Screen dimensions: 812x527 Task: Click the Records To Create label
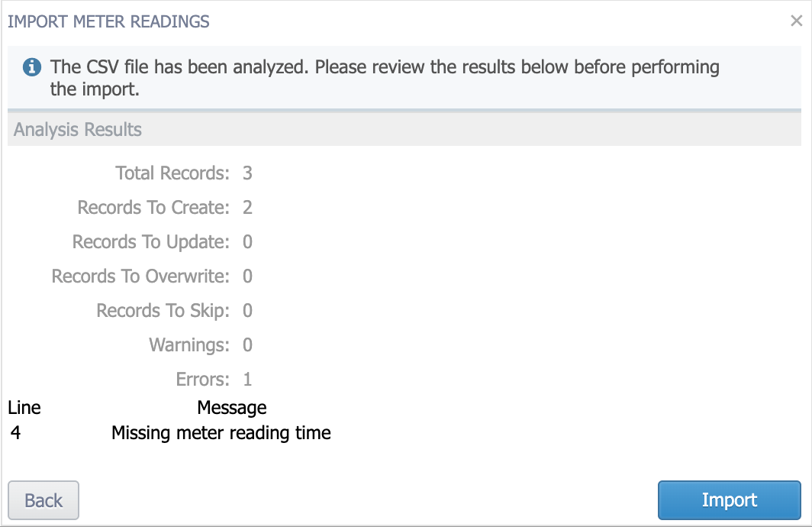click(x=153, y=207)
